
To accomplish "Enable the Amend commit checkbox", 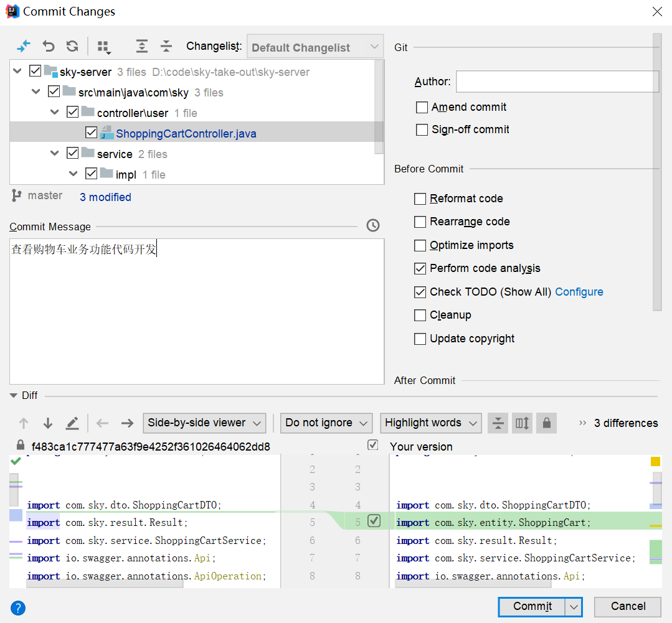I will coord(422,108).
